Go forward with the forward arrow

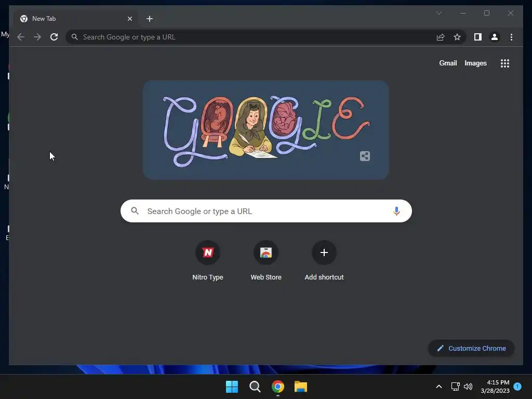click(x=37, y=37)
